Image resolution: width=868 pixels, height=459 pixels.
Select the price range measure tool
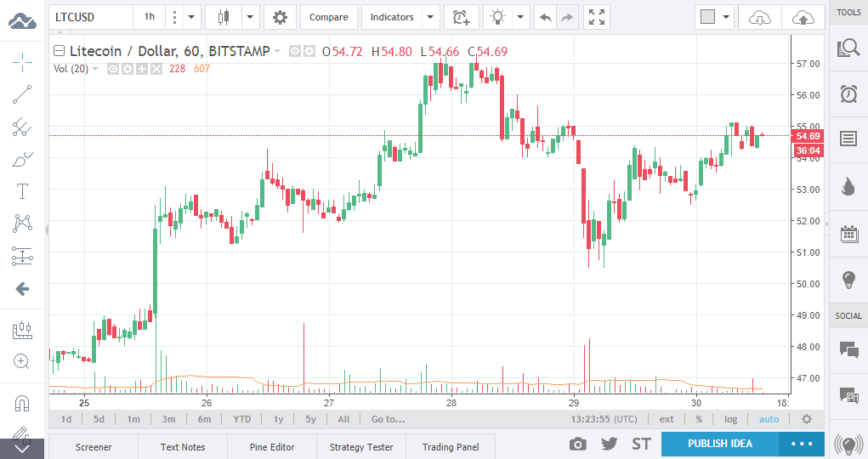tap(22, 330)
